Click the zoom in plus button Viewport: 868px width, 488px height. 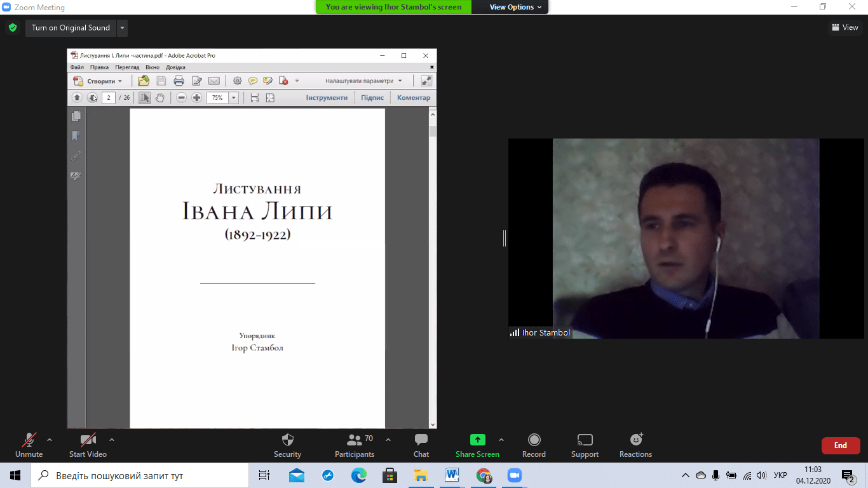[196, 98]
